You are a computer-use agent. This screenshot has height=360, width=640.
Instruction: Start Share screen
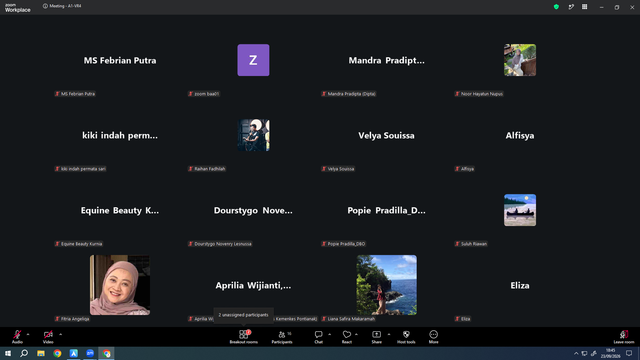(x=376, y=337)
